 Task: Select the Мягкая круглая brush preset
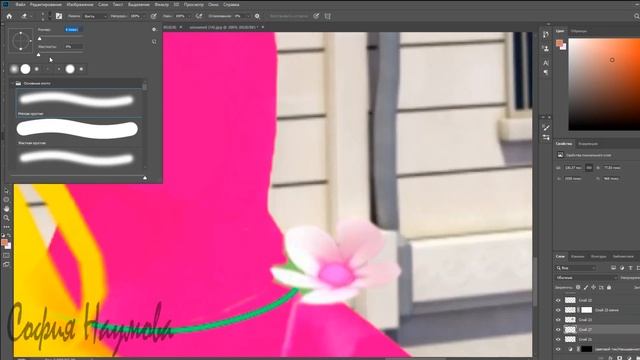click(79, 102)
